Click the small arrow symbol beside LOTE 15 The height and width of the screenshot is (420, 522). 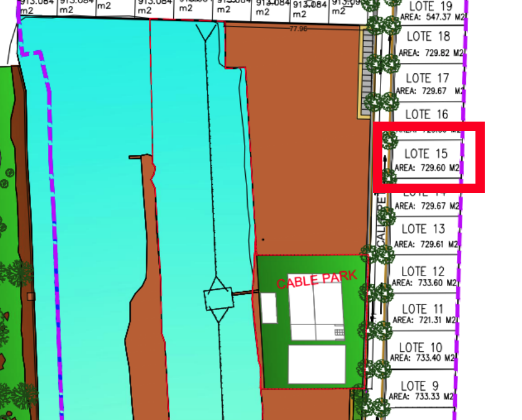pyautogui.click(x=385, y=161)
